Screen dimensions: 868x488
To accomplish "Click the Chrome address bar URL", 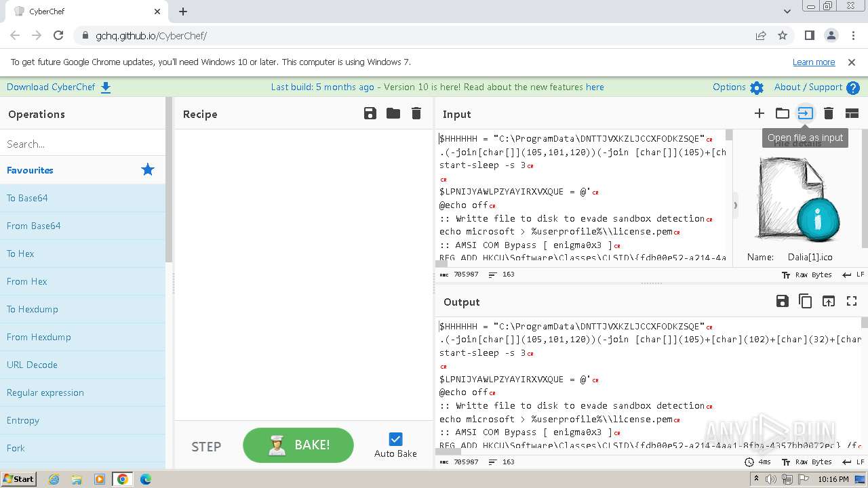I will (x=151, y=35).
